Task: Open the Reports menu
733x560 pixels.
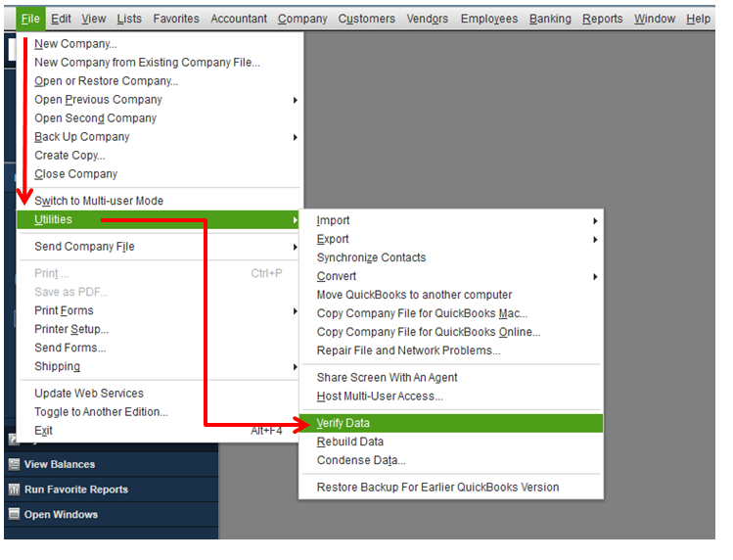Action: pyautogui.click(x=603, y=19)
